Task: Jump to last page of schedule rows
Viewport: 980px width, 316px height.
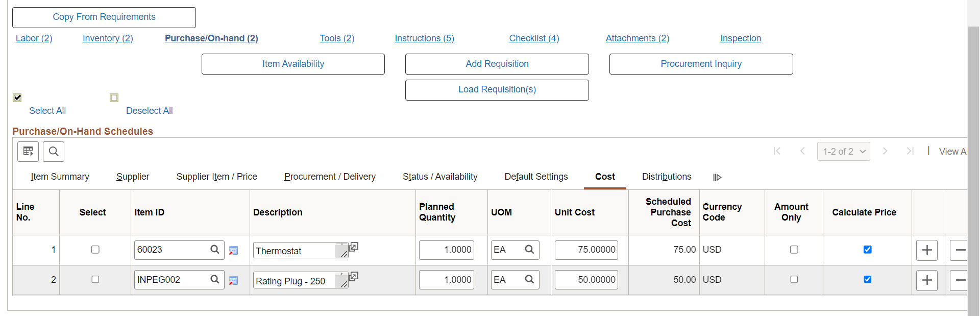Action: (x=910, y=151)
